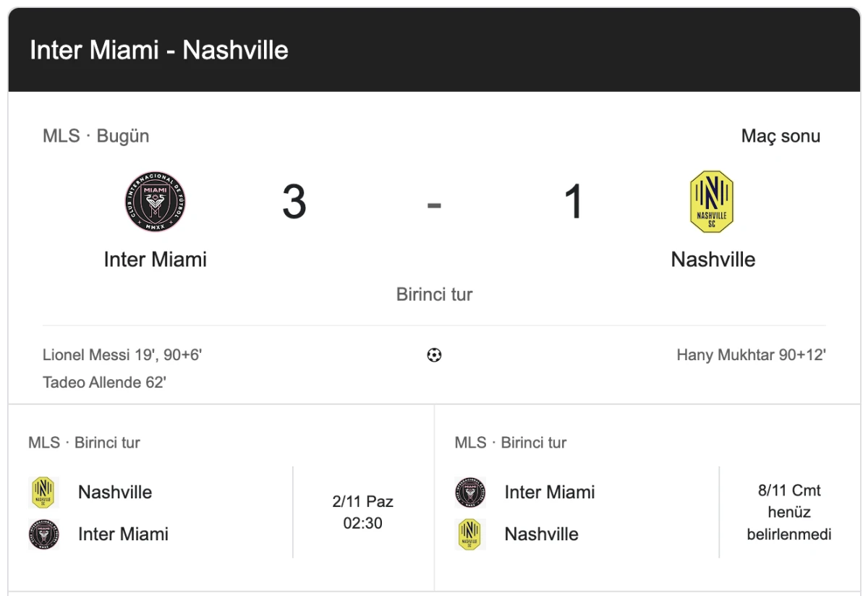Click the soccer ball goals icon
This screenshot has width=868, height=596.
(x=434, y=355)
